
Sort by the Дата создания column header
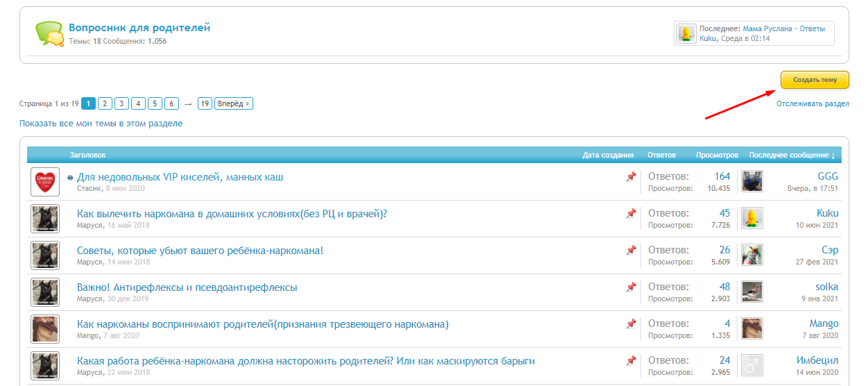click(x=608, y=155)
